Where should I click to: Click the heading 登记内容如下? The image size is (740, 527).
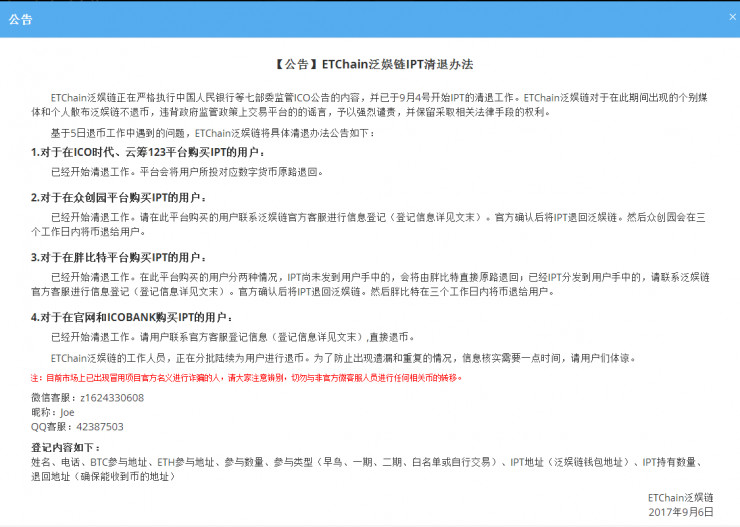66,448
